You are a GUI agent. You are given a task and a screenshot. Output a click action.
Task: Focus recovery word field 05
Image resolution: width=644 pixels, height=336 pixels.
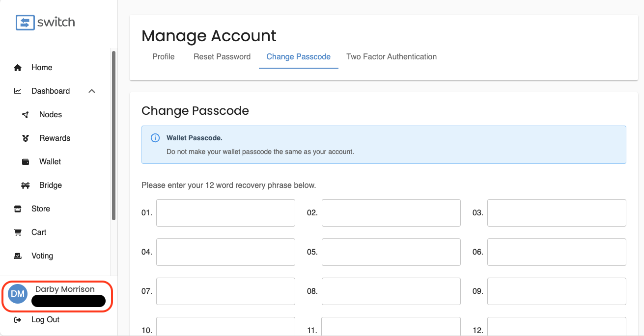pyautogui.click(x=391, y=252)
